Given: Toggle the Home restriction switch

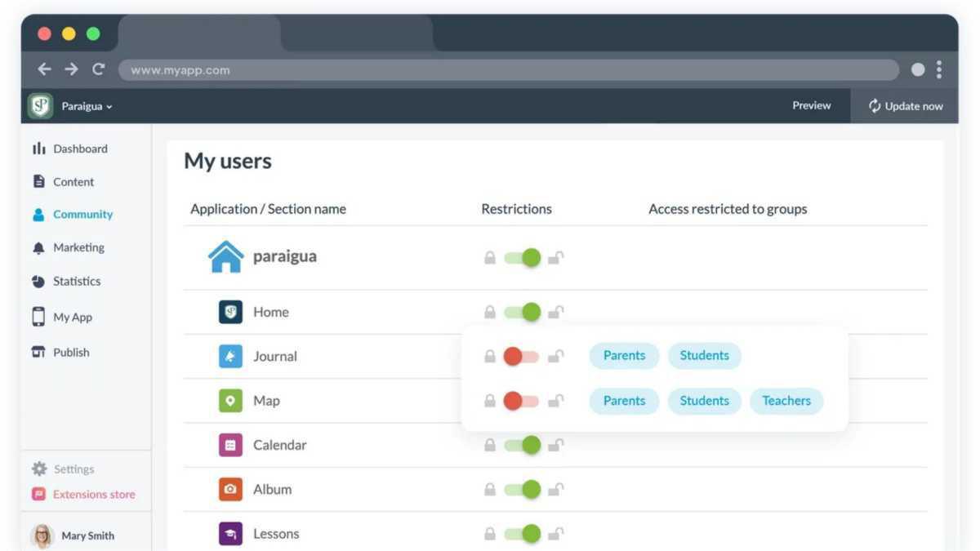Looking at the screenshot, I should 523,312.
